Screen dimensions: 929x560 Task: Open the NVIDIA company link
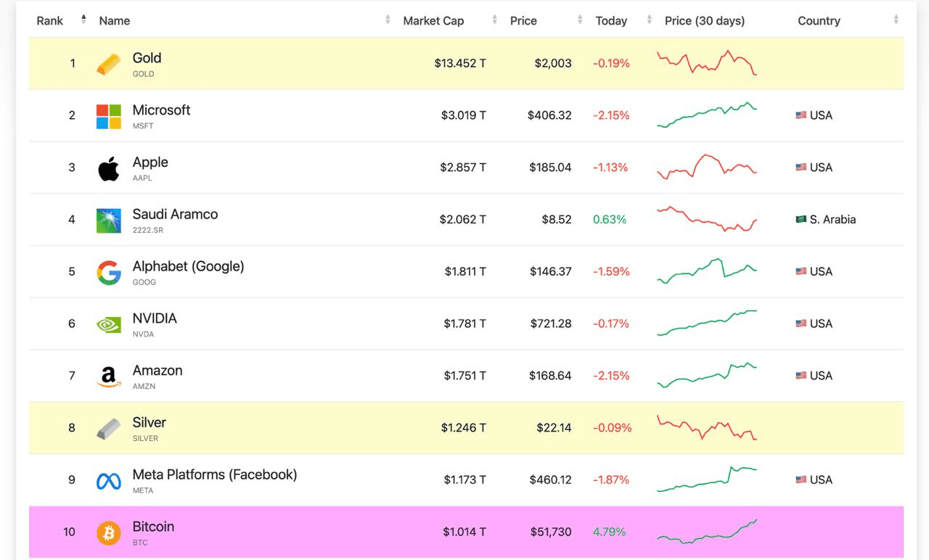click(x=155, y=318)
